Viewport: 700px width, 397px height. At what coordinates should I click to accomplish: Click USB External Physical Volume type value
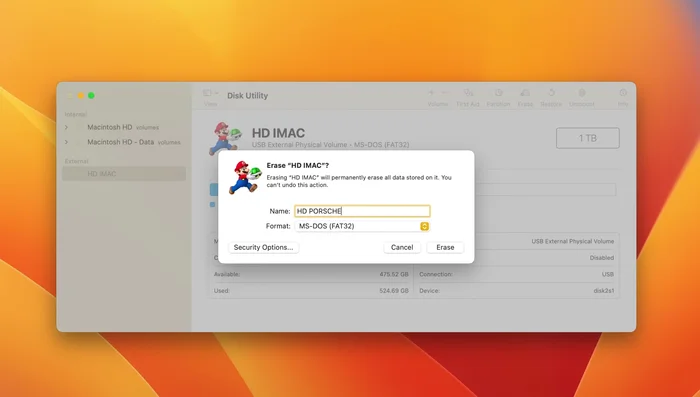coord(573,241)
